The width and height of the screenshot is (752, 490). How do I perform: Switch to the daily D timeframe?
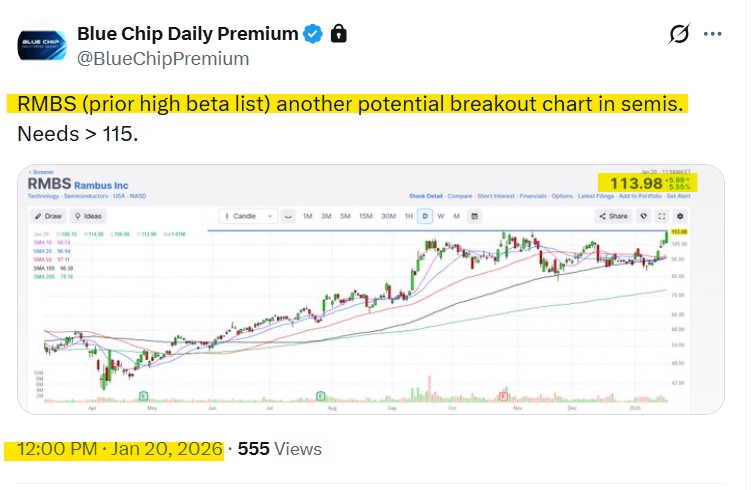pyautogui.click(x=426, y=216)
